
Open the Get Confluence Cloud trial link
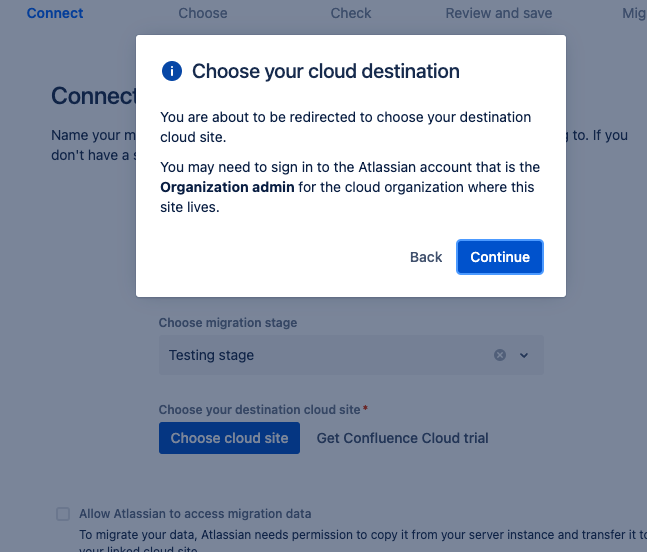402,438
